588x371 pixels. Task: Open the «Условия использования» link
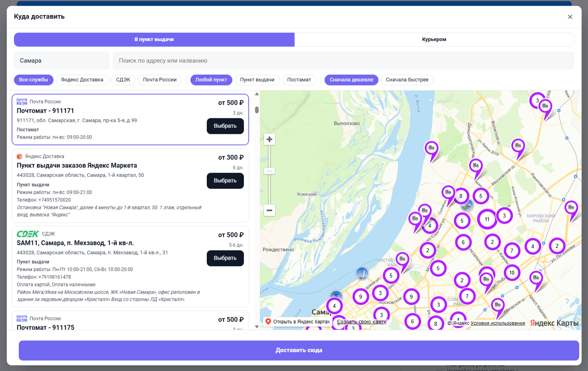(x=498, y=323)
